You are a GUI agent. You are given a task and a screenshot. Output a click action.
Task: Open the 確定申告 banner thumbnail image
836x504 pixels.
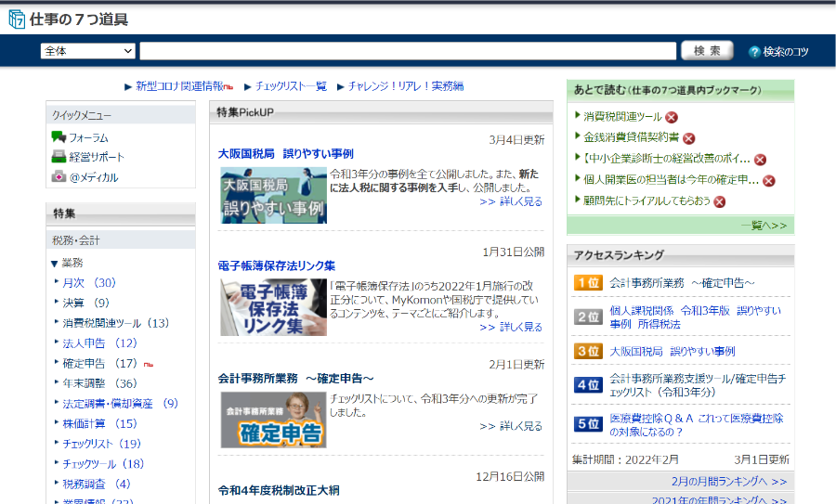coord(273,420)
